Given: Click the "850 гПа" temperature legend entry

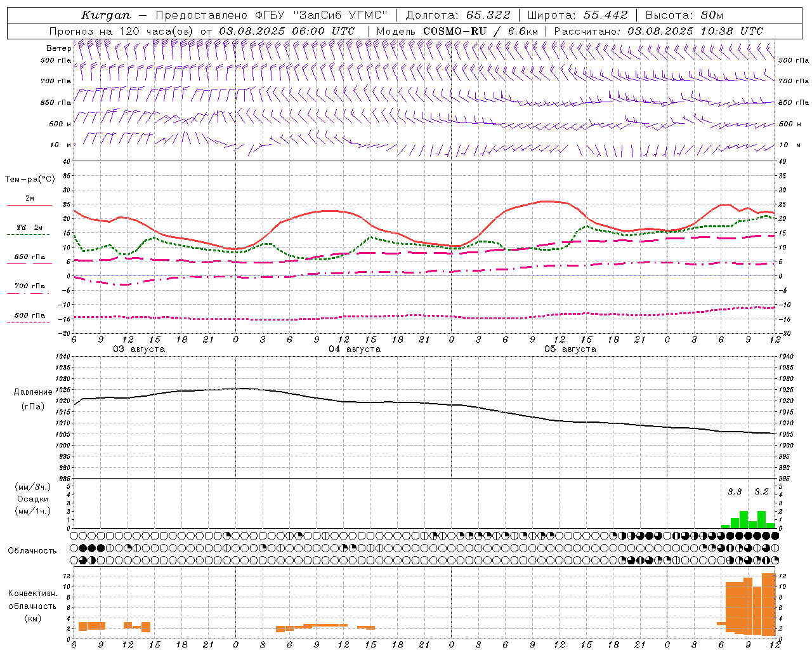Looking at the screenshot, I should 29,257.
